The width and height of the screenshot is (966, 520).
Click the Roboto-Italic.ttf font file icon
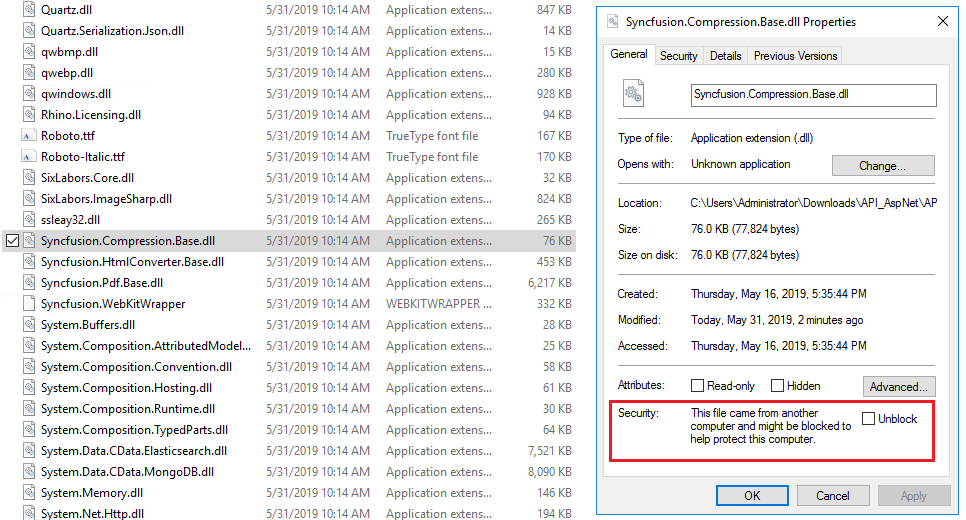coord(27,156)
